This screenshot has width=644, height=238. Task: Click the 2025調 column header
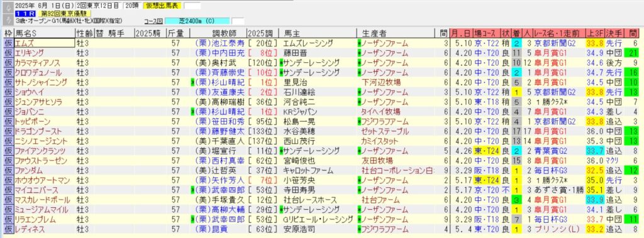coord(262,33)
